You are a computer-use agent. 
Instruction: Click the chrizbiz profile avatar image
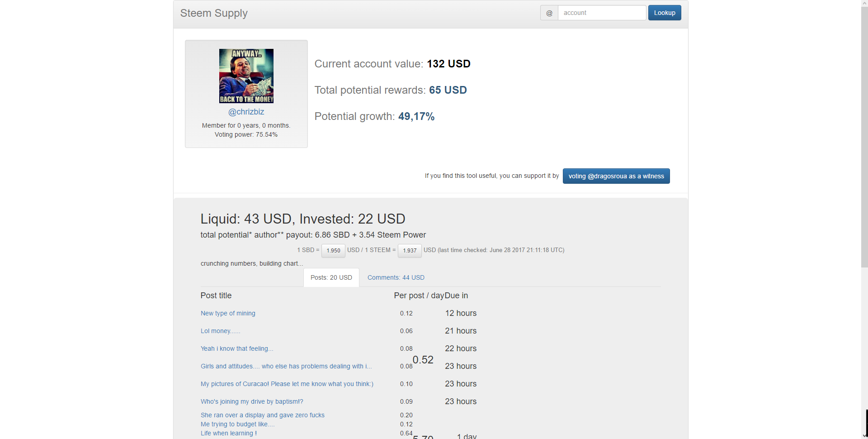[246, 76]
